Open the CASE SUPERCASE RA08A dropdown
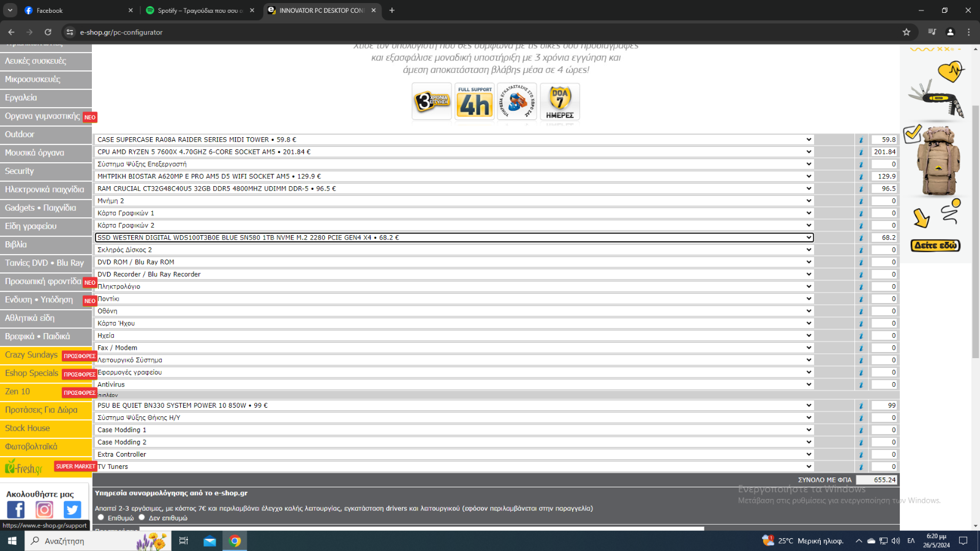Image resolution: width=980 pixels, height=551 pixels. 454,140
